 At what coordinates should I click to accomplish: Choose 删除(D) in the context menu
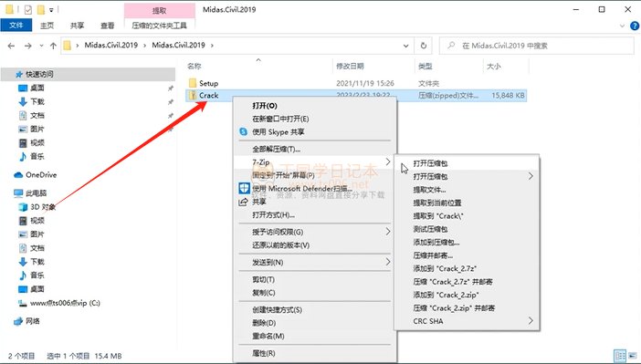click(264, 323)
